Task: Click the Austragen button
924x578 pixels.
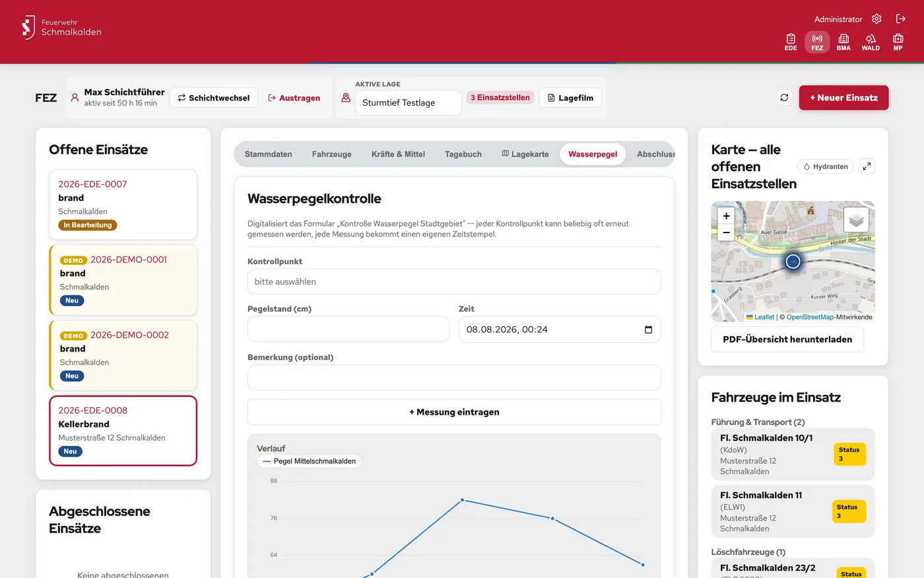Action: pos(294,98)
